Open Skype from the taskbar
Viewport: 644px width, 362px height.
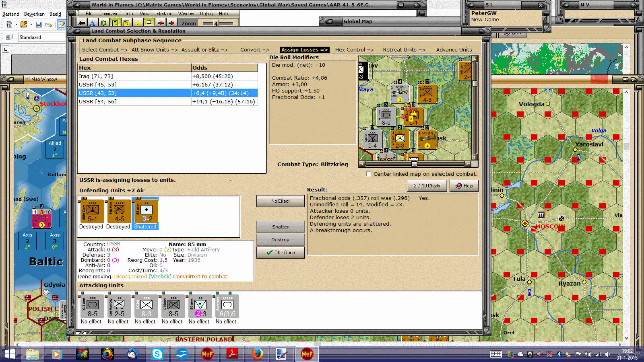click(157, 354)
